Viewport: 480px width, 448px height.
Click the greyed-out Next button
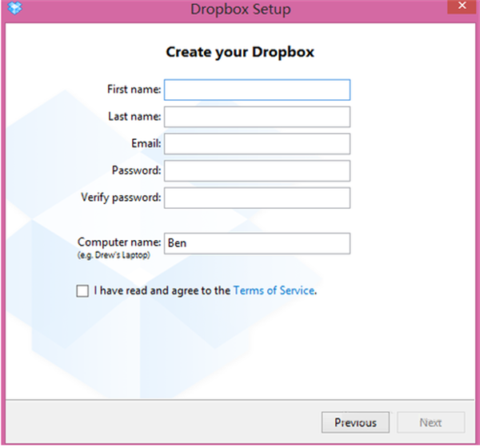tap(430, 422)
